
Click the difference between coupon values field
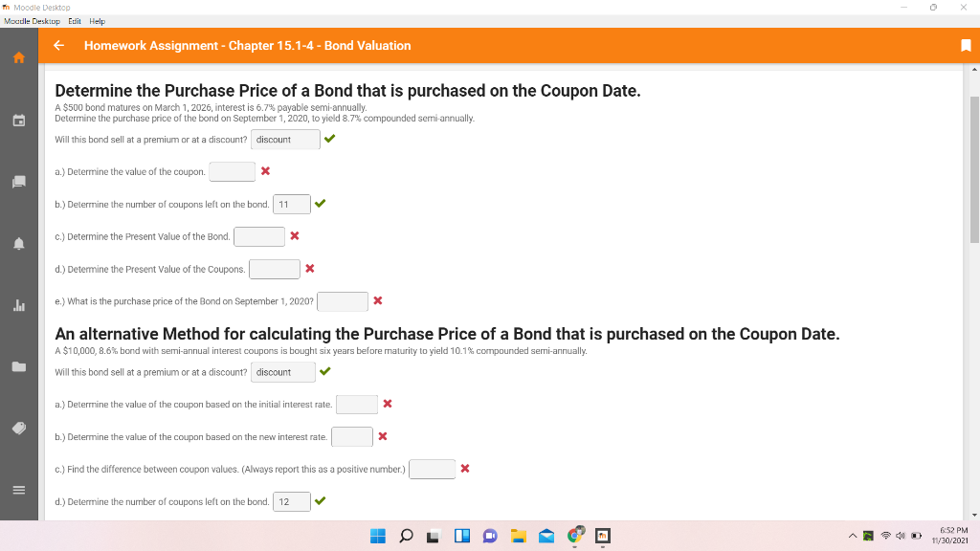click(x=432, y=469)
